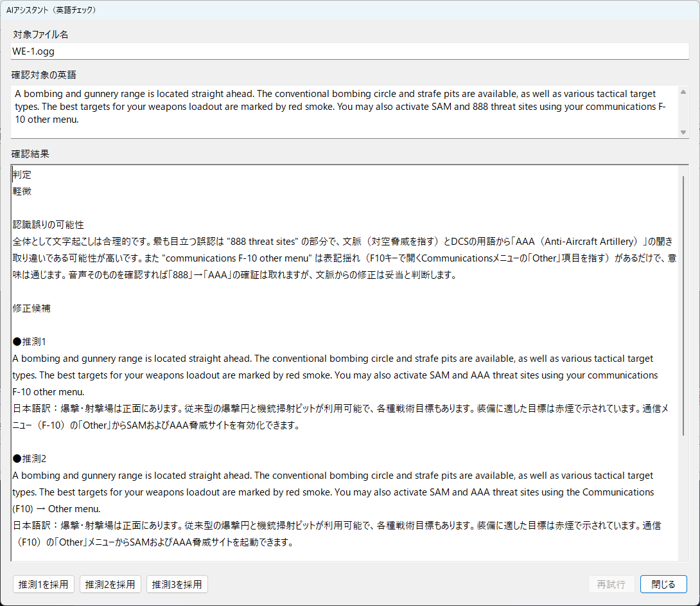Click the 修正候補 heading
This screenshot has height=606, width=700.
coord(31,308)
